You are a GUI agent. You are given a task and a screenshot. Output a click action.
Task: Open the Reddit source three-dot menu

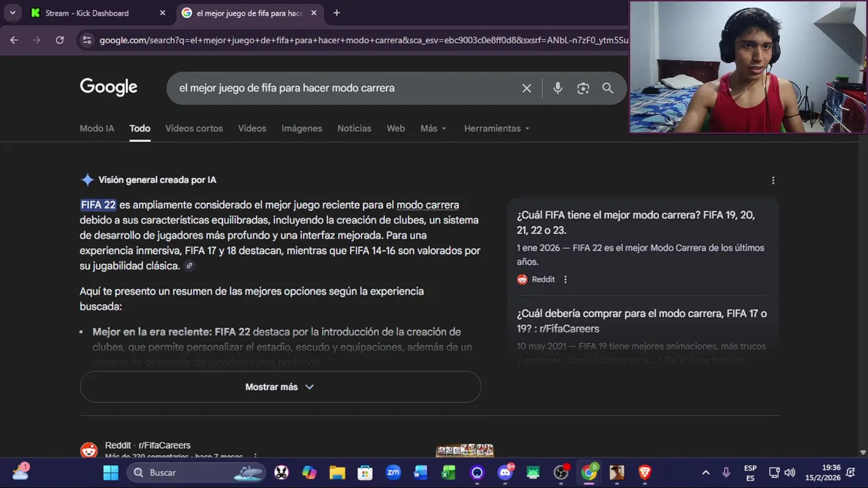tap(566, 279)
